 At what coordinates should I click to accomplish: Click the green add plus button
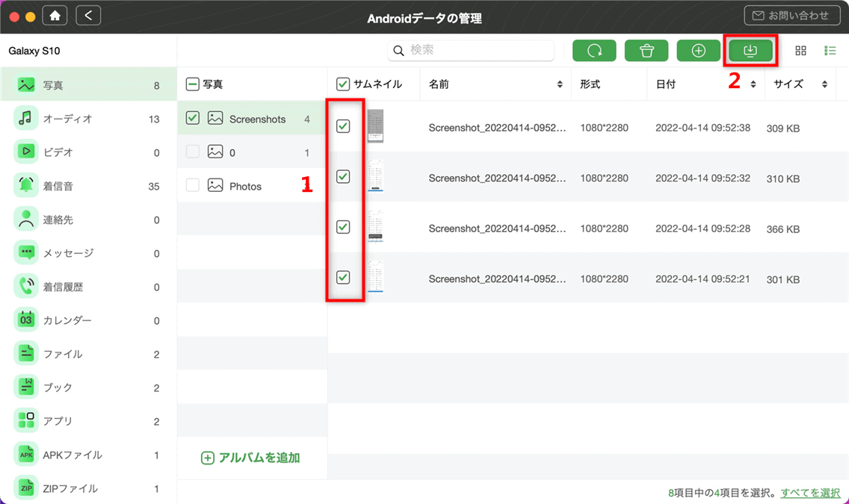pyautogui.click(x=698, y=50)
